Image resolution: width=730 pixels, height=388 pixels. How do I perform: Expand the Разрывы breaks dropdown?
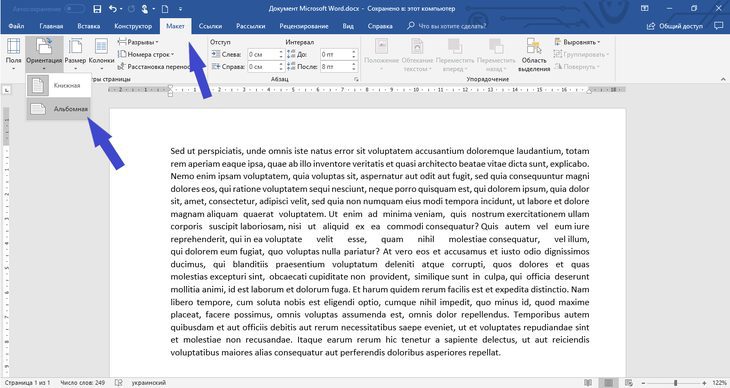[138, 42]
